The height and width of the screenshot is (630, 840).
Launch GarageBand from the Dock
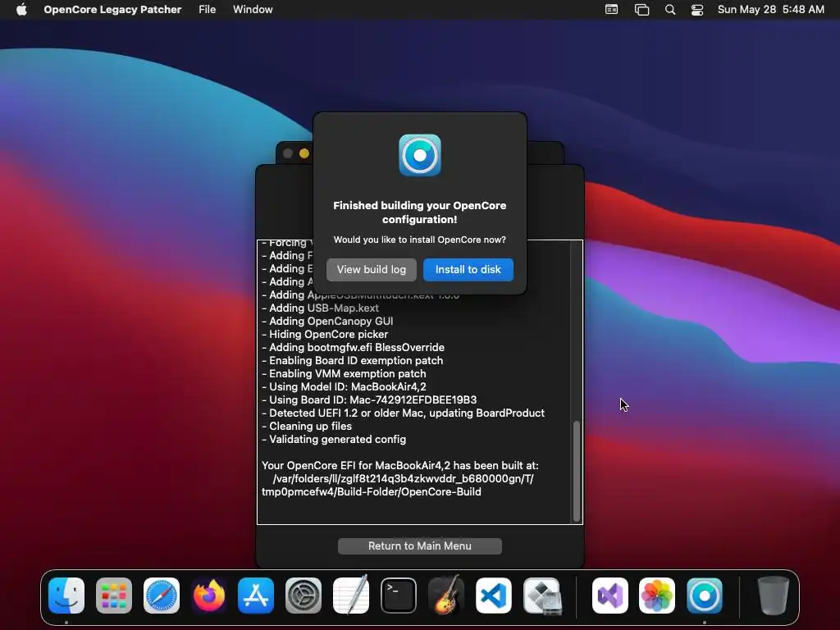coord(445,596)
